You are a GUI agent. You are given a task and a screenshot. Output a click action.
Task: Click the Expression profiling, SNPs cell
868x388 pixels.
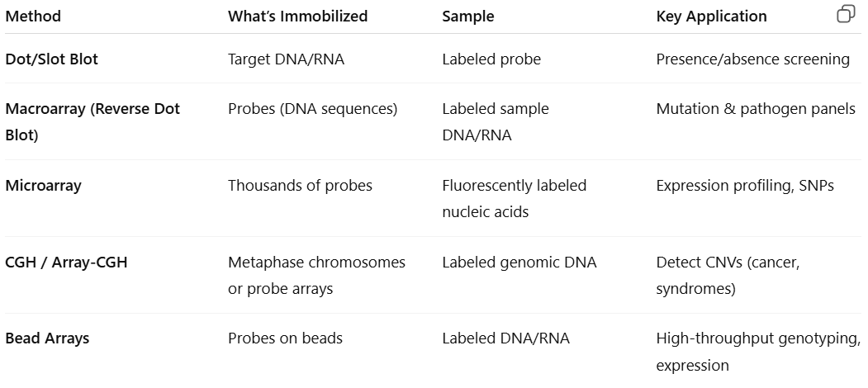[745, 186]
